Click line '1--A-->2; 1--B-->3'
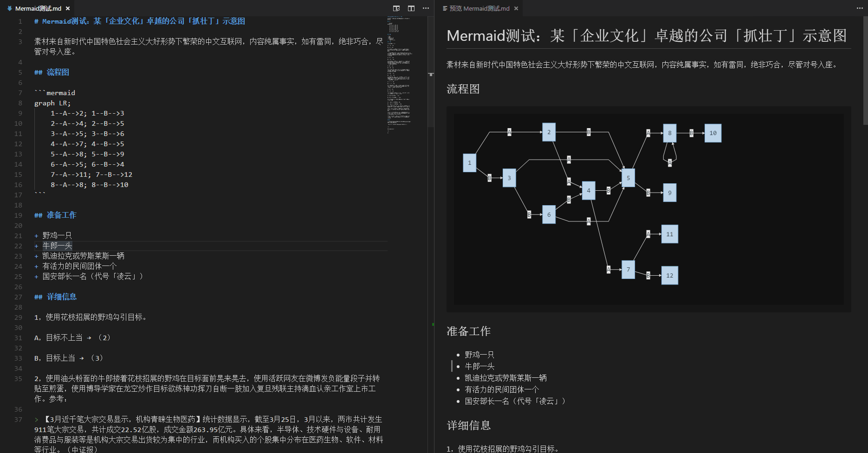Image resolution: width=868 pixels, height=453 pixels. click(x=87, y=113)
